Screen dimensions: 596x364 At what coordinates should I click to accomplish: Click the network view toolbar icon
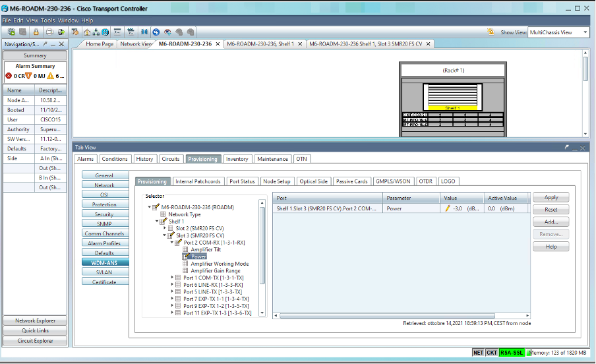[96, 32]
